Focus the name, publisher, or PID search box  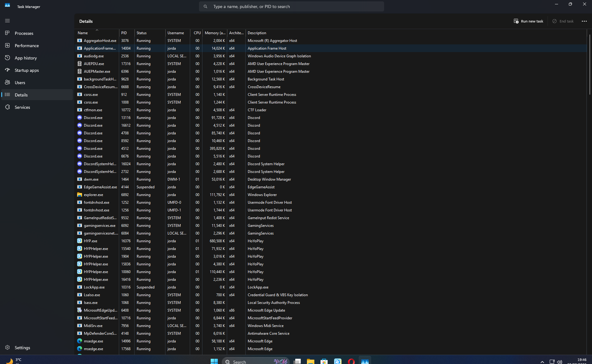(x=292, y=6)
